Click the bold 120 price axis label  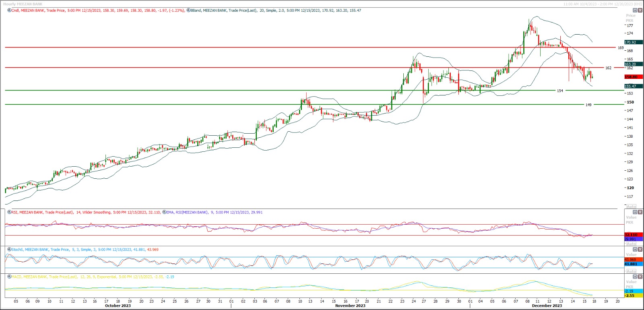click(x=630, y=188)
